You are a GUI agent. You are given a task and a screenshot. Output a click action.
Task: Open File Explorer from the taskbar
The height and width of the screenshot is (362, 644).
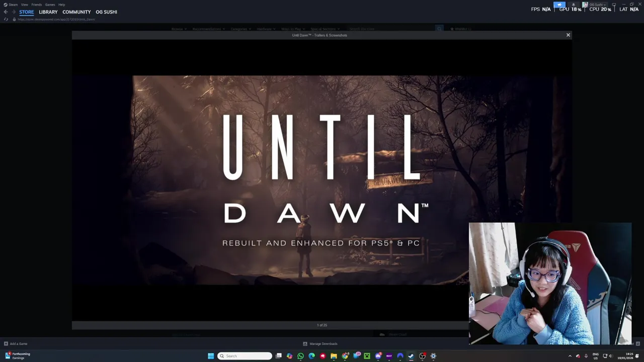(x=334, y=356)
